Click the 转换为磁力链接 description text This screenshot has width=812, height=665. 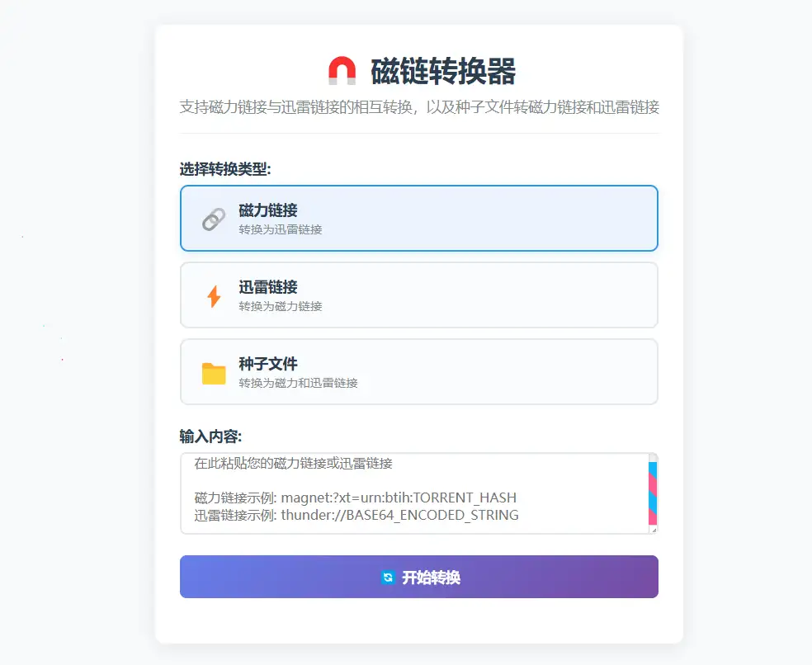281,306
